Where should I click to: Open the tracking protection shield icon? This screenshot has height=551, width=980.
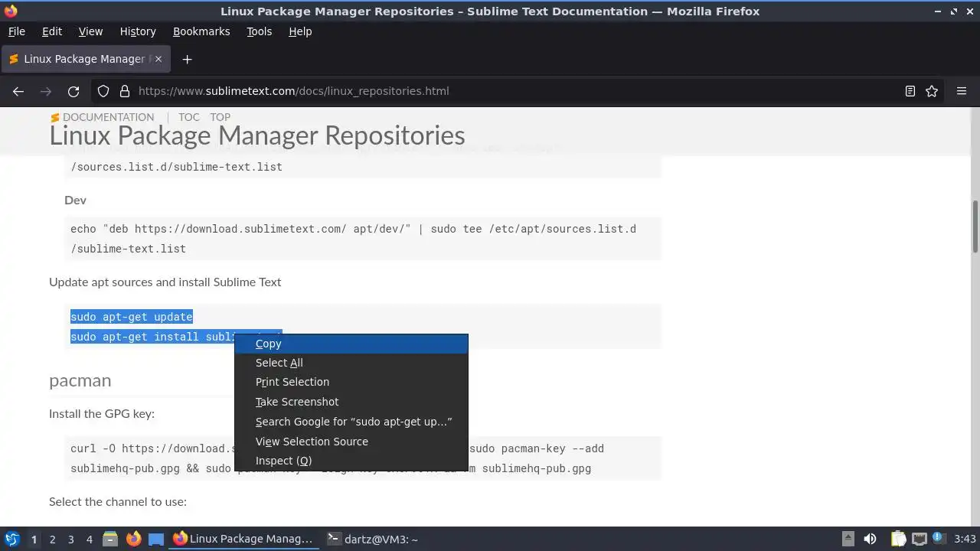click(103, 91)
